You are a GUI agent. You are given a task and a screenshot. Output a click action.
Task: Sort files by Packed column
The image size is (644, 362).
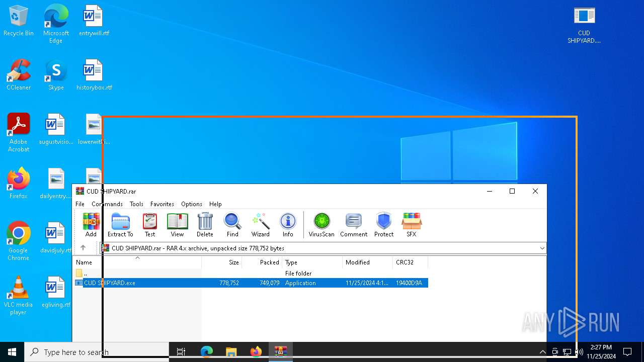262,262
